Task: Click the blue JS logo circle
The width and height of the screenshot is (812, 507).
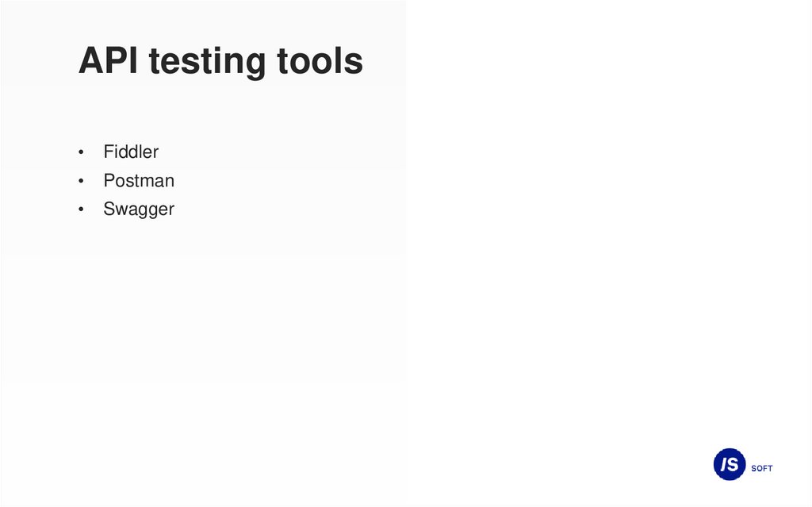Action: tap(730, 464)
